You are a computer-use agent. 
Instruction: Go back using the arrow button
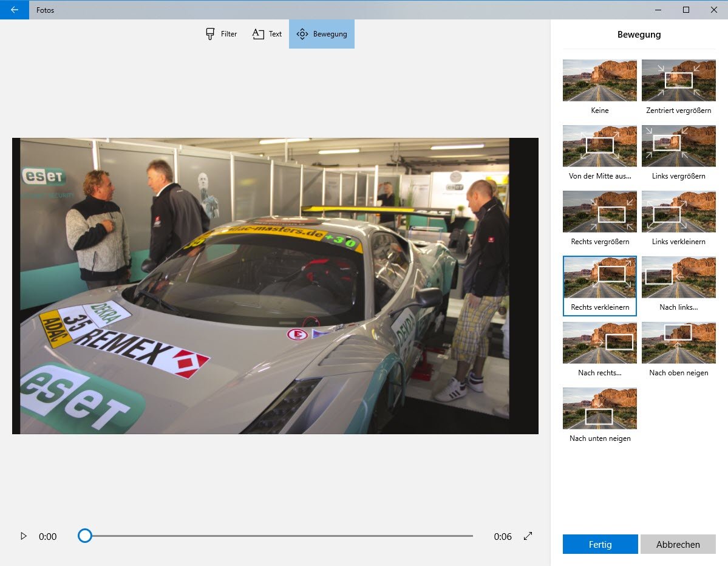pyautogui.click(x=15, y=10)
